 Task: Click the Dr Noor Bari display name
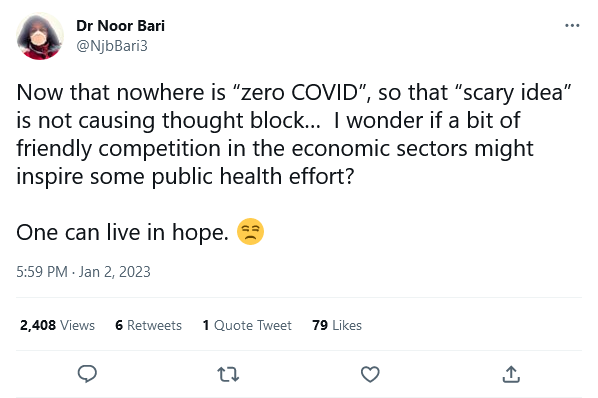[x=121, y=26]
